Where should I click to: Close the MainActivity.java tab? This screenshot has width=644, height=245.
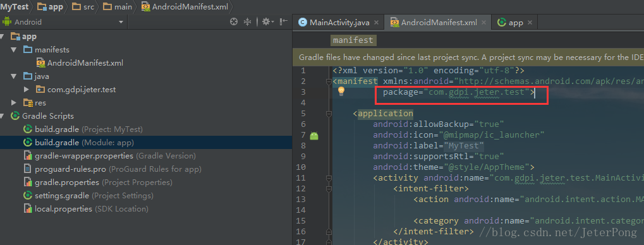[376, 23]
